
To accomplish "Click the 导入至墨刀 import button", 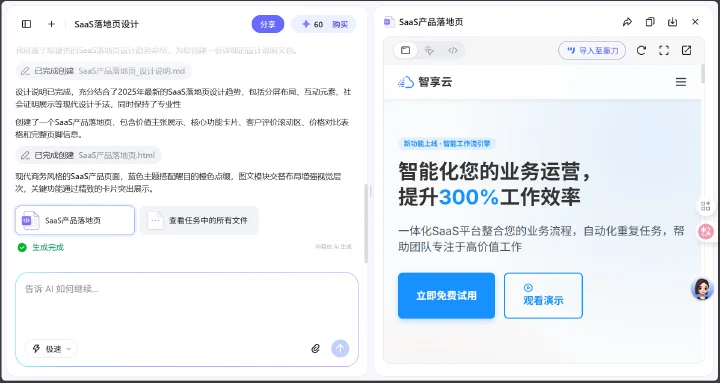I will (592, 51).
